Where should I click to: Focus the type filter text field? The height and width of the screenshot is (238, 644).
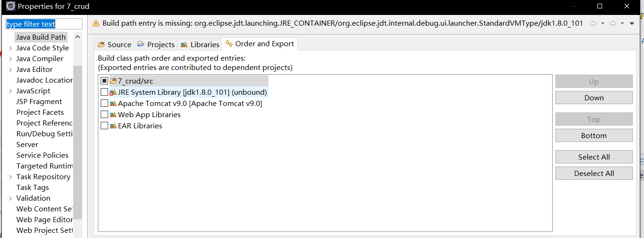44,24
